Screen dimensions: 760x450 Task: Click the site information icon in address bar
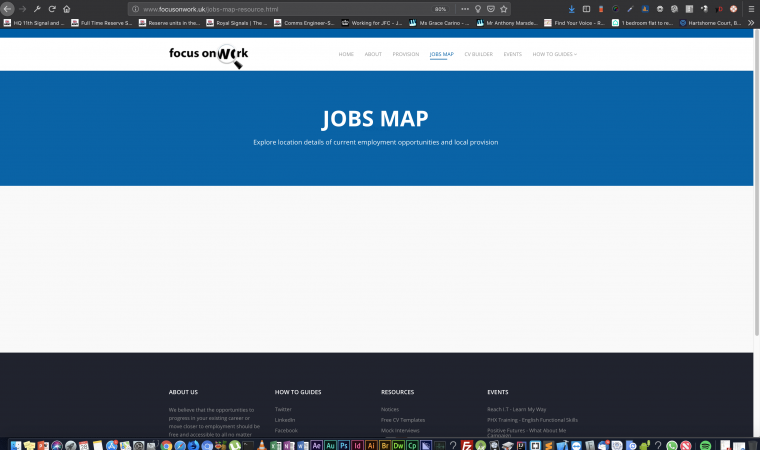[136, 9]
